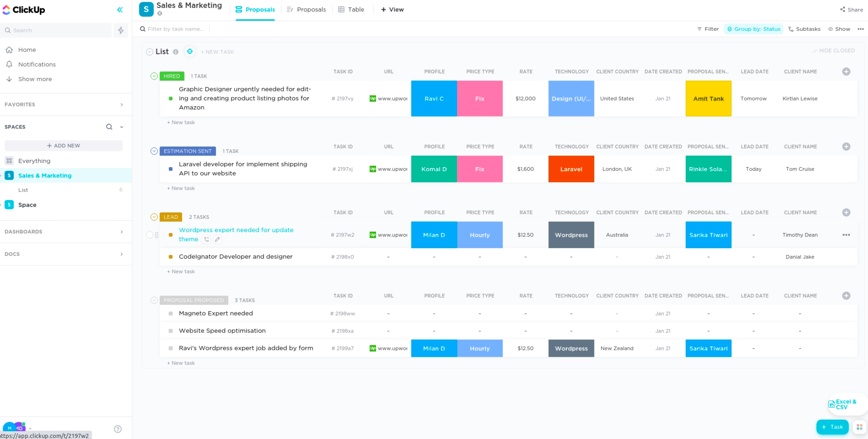Select the checkbox circle on Wordpress expert task

[x=150, y=235]
